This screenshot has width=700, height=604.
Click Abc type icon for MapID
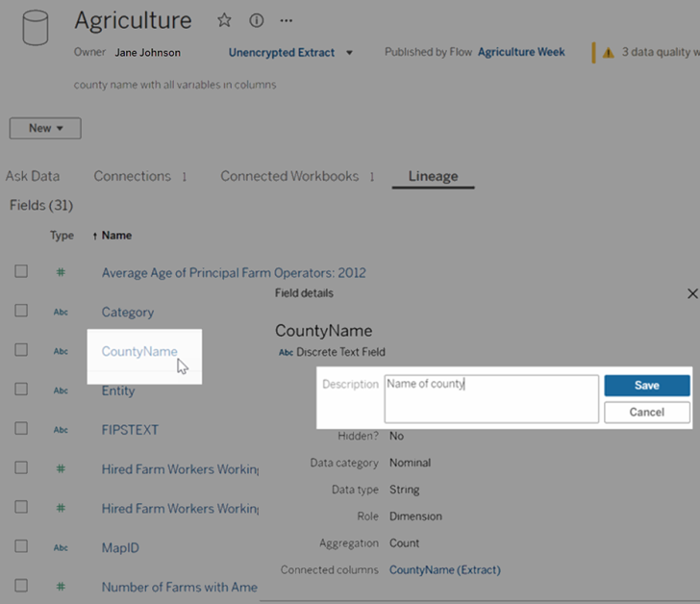pyautogui.click(x=61, y=547)
